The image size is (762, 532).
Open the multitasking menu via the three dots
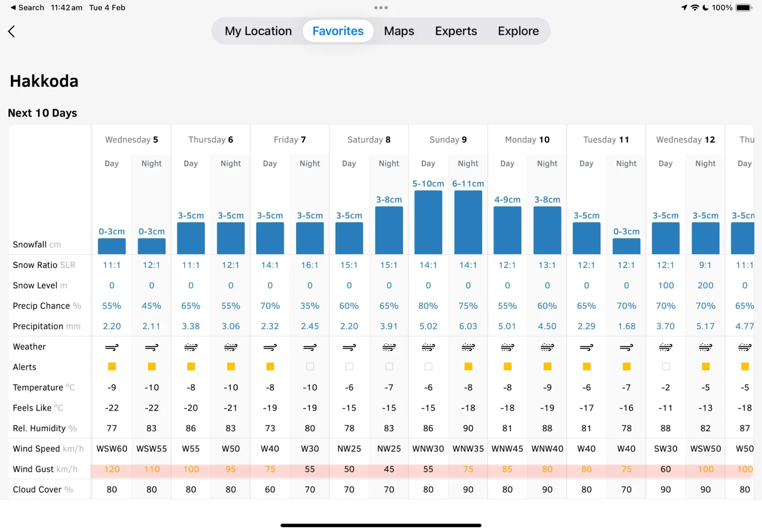point(381,7)
